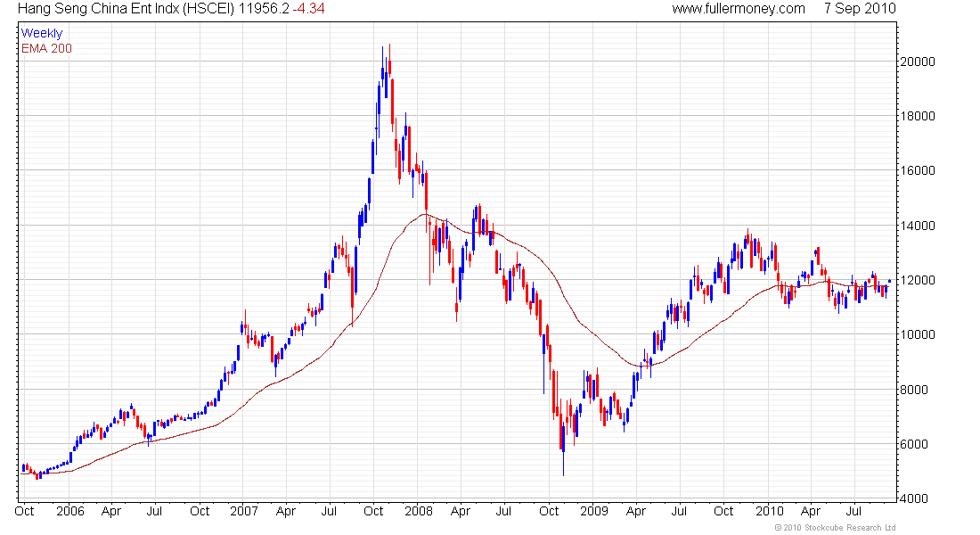This screenshot has width=980, height=535.
Task: Click the Apr label within year 2006
Action: point(111,512)
